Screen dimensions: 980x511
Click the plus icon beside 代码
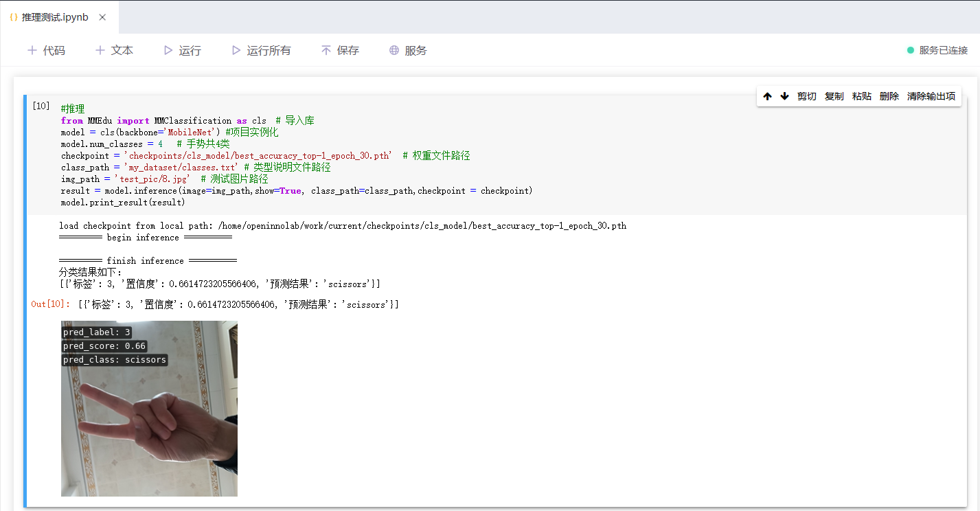pos(32,50)
